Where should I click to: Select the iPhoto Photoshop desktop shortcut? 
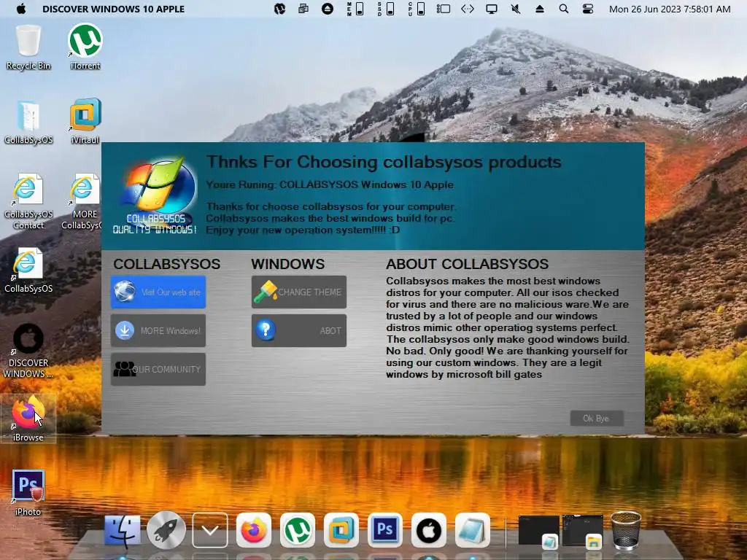tap(28, 494)
